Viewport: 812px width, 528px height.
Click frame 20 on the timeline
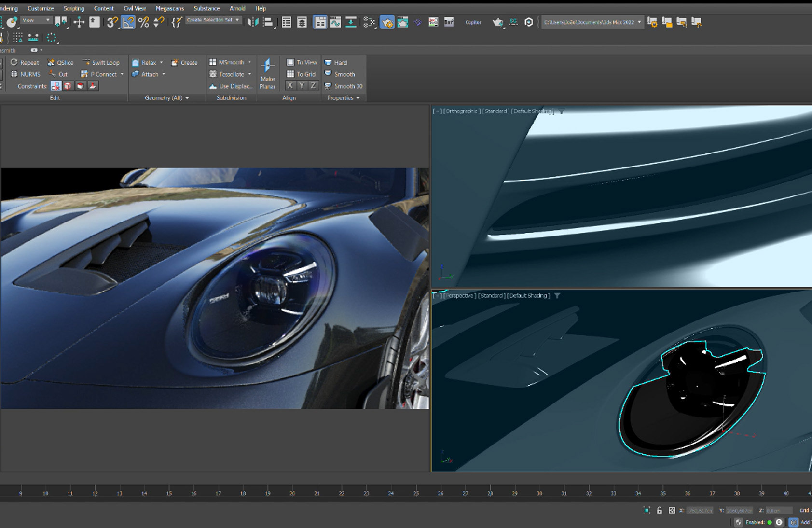[292, 493]
